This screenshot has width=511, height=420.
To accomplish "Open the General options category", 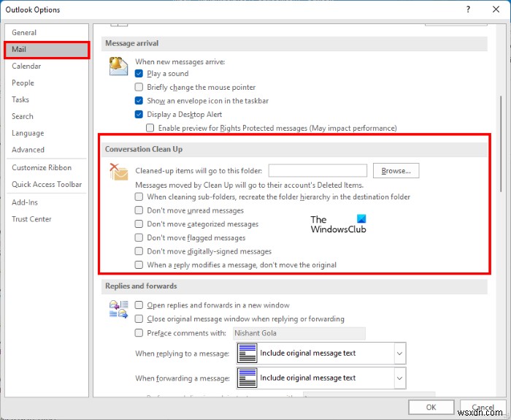I will click(47, 33).
